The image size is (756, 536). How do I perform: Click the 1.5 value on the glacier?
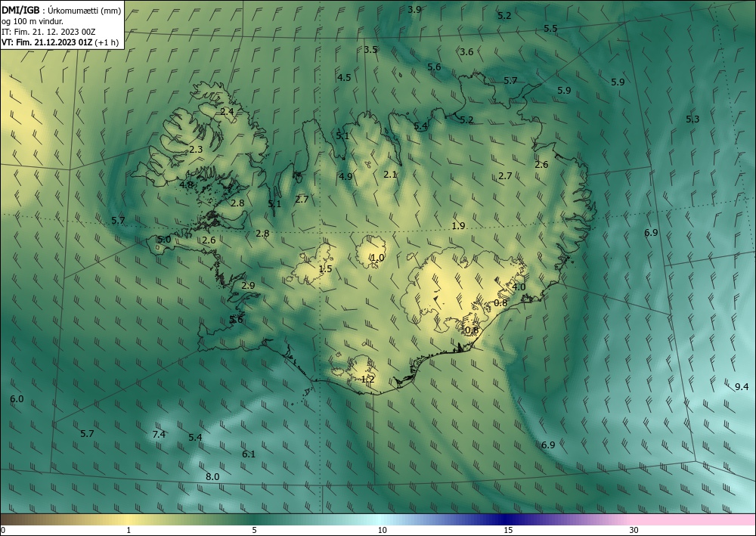[x=325, y=269]
